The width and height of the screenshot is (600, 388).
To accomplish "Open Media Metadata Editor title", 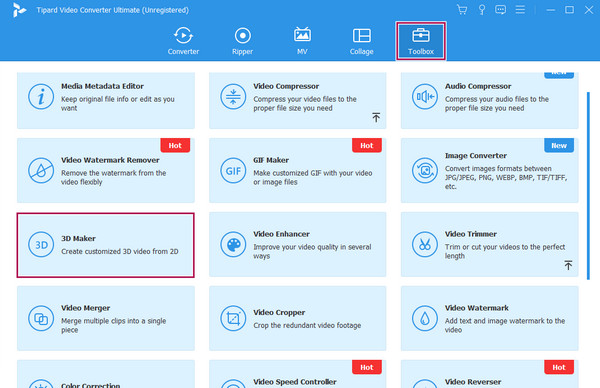I will (103, 86).
